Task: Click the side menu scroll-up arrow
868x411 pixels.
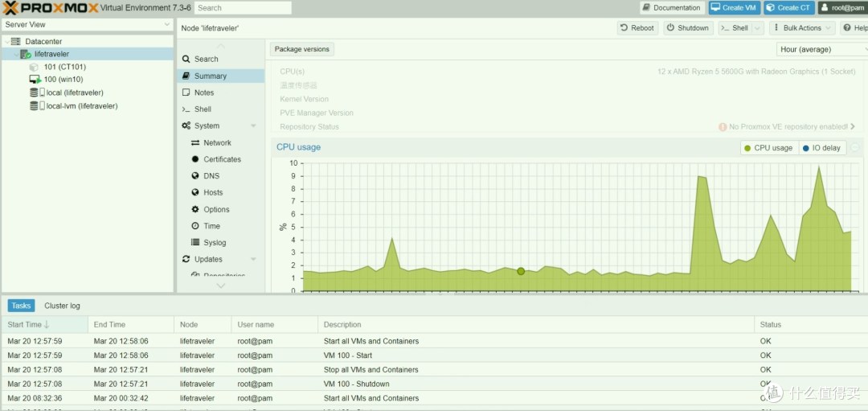Action: [x=221, y=45]
